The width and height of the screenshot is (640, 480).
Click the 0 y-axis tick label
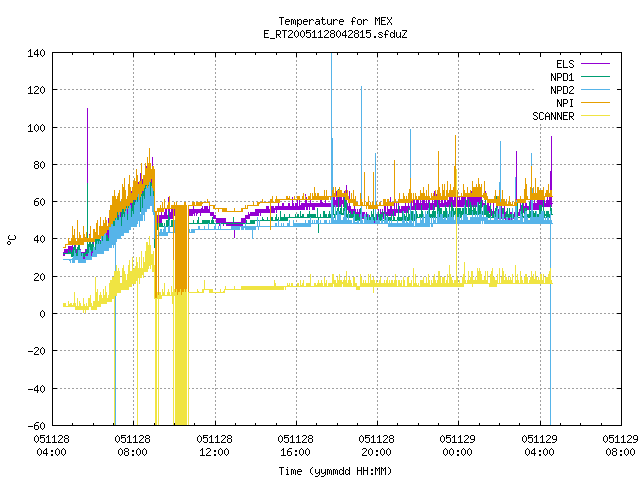[42, 314]
